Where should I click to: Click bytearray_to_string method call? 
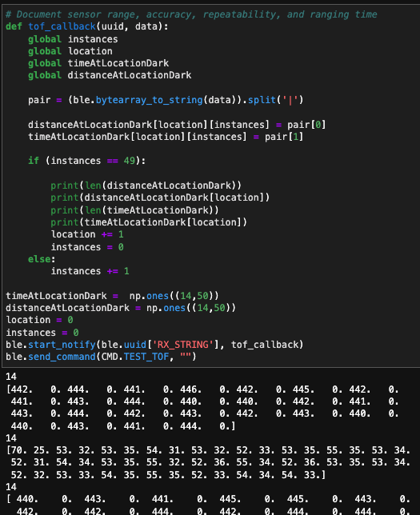tap(150, 100)
